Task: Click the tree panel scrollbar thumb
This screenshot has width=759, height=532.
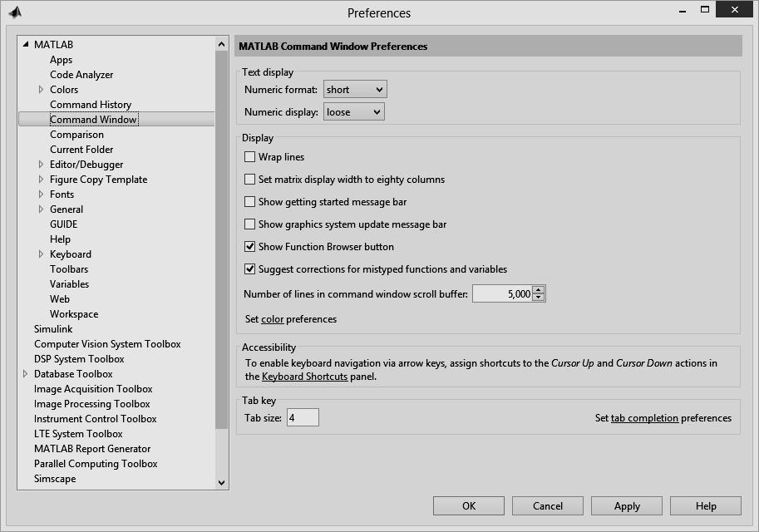Action: [x=221, y=239]
